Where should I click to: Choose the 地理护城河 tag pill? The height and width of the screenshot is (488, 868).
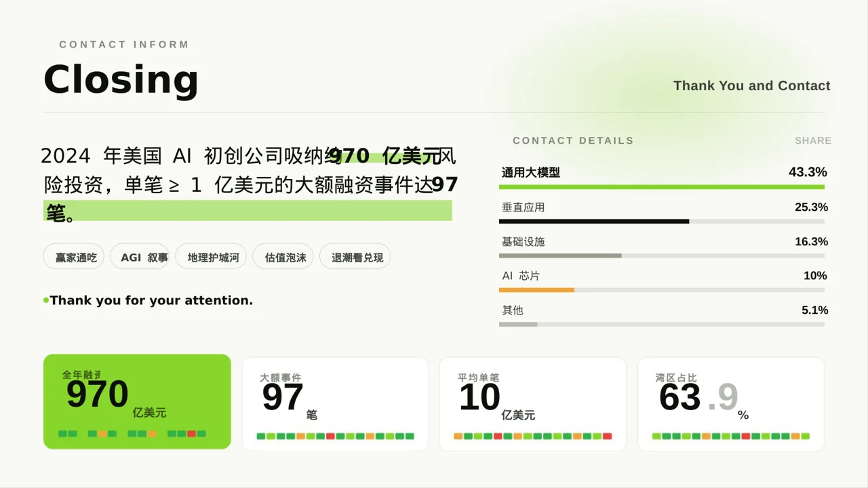pyautogui.click(x=211, y=257)
